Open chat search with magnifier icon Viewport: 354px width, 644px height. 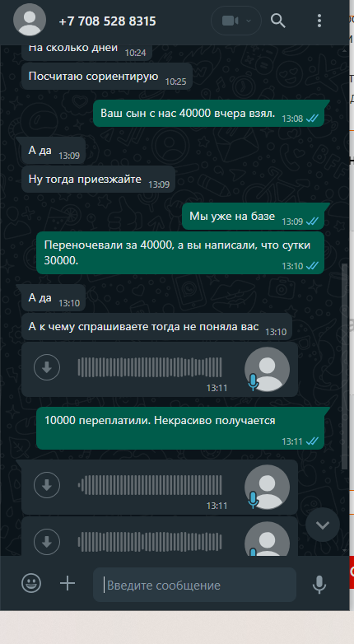point(278,20)
